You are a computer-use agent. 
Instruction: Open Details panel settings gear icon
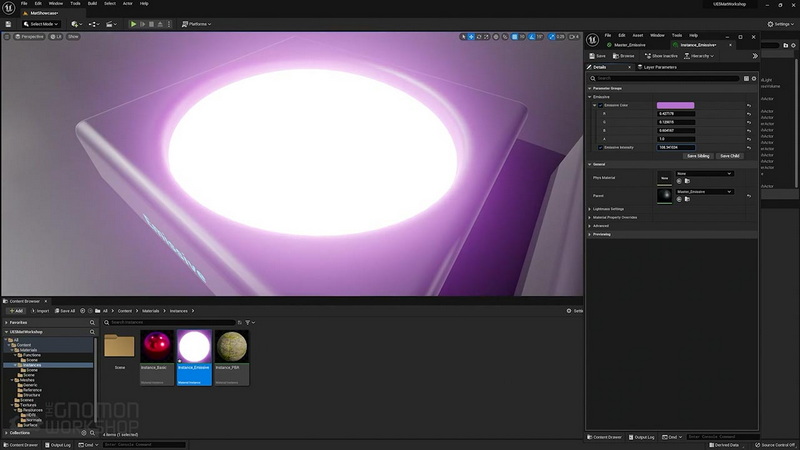(754, 79)
